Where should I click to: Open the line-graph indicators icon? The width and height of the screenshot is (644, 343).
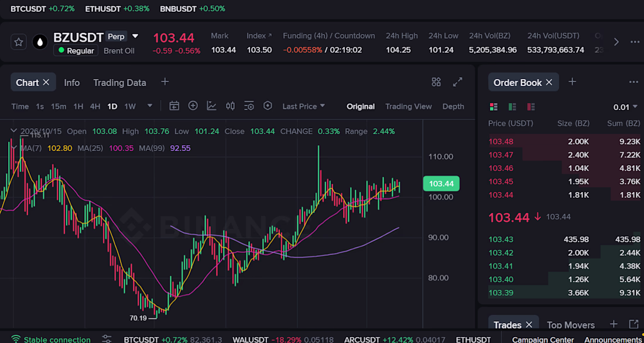pyautogui.click(x=211, y=106)
